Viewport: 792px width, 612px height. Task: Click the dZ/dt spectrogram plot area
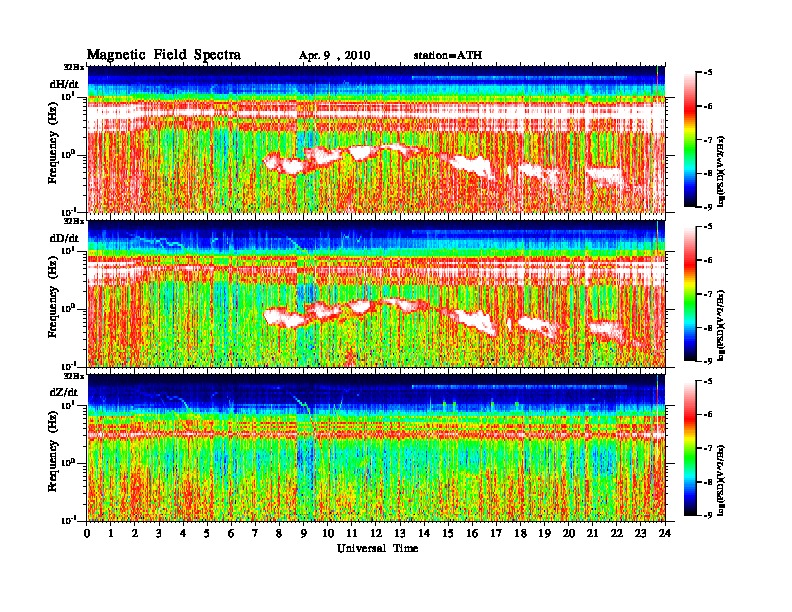pos(376,448)
